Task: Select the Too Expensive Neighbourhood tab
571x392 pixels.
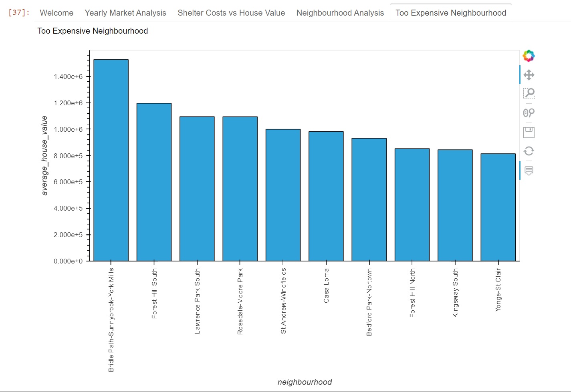Action: 450,12
